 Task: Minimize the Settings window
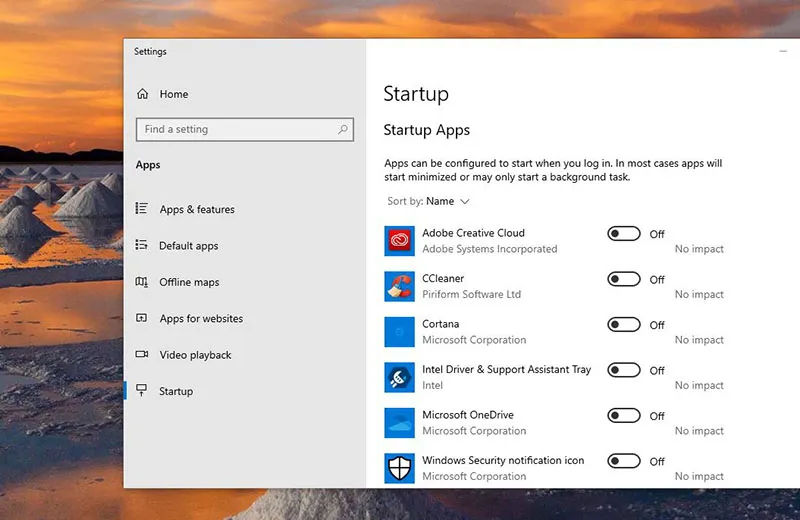click(x=783, y=51)
